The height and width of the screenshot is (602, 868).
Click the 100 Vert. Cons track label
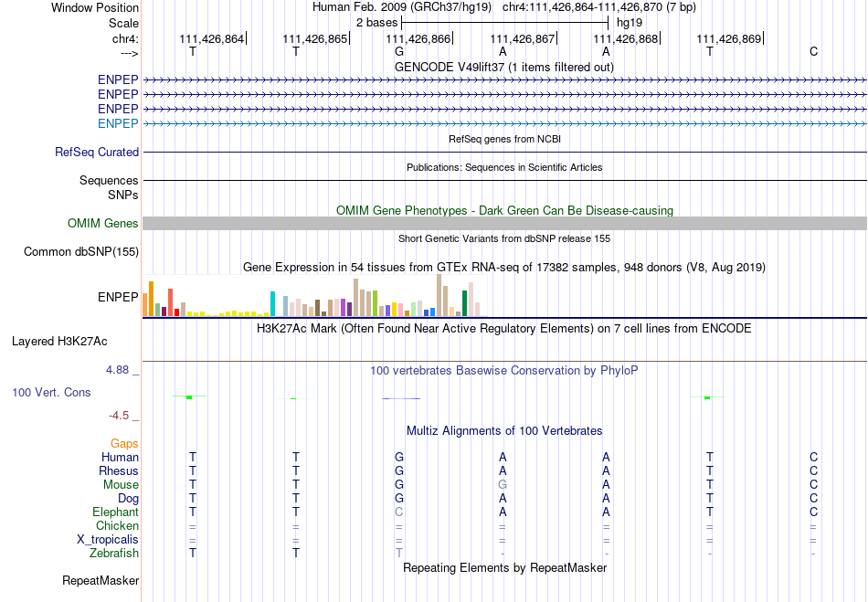tap(51, 392)
